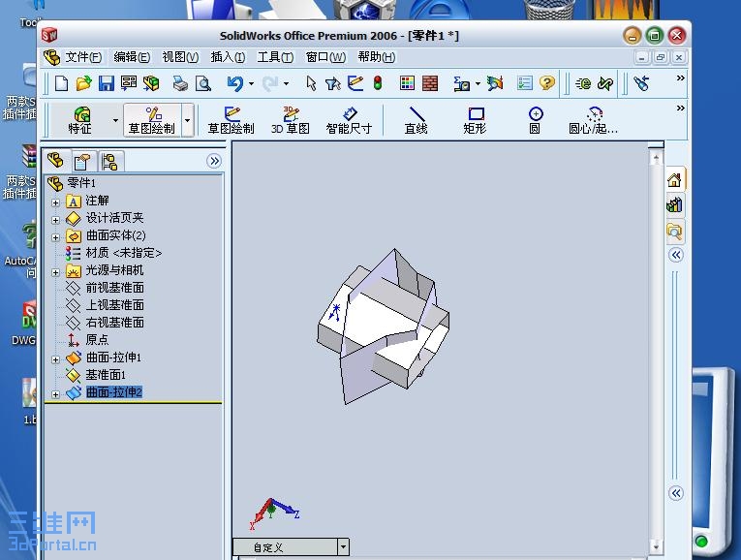The width and height of the screenshot is (741, 560).
Task: Click the viewport scrollbar up arrow
Action: pyautogui.click(x=656, y=157)
